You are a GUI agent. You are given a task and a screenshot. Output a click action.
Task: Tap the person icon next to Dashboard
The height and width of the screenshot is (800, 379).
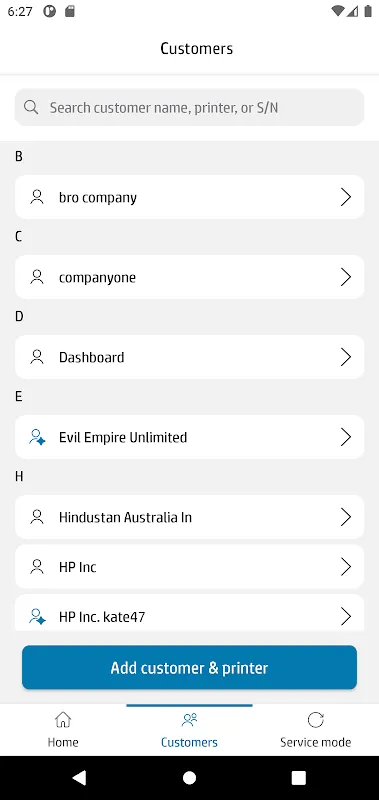click(37, 357)
